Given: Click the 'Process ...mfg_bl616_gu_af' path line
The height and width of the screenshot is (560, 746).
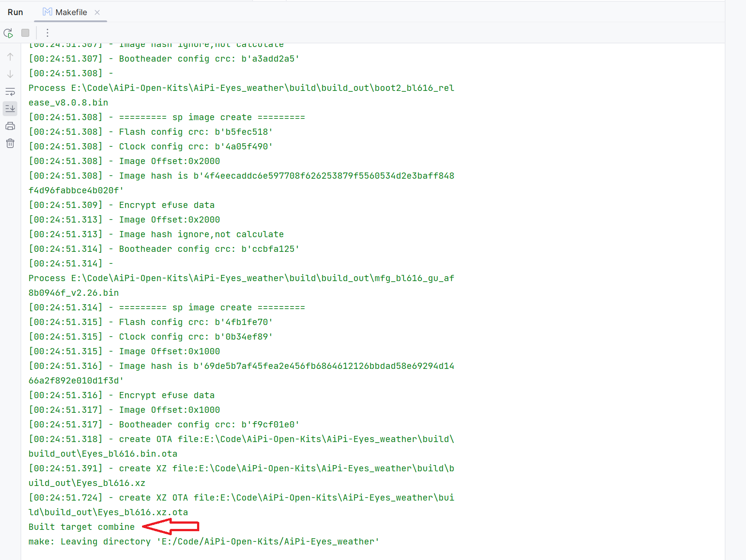Looking at the screenshot, I should (x=241, y=278).
